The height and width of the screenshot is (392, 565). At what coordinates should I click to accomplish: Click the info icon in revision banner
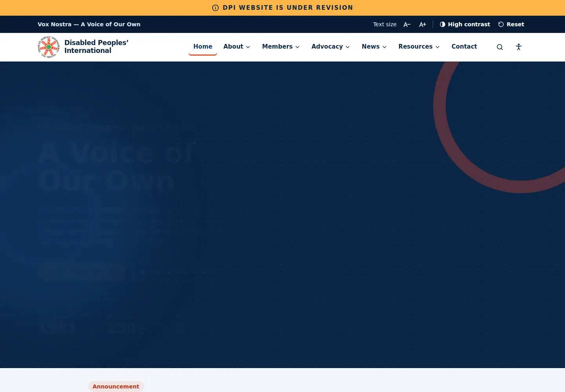215,8
